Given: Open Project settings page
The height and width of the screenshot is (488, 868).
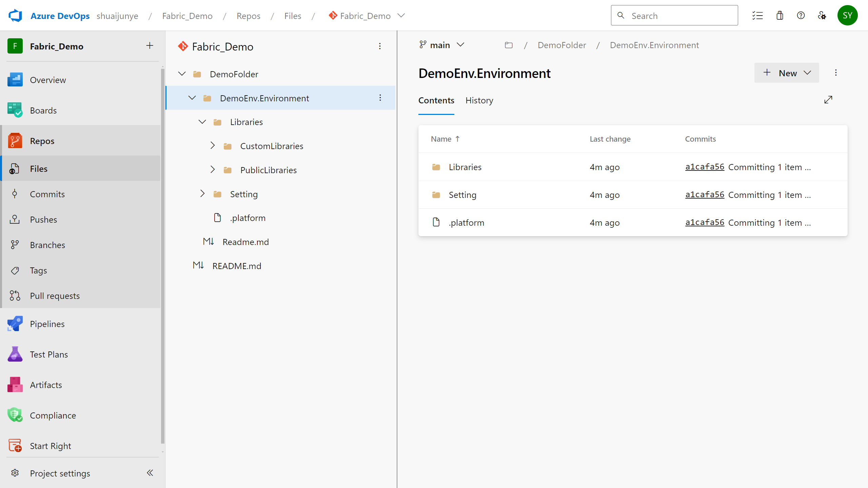Looking at the screenshot, I should [x=60, y=473].
